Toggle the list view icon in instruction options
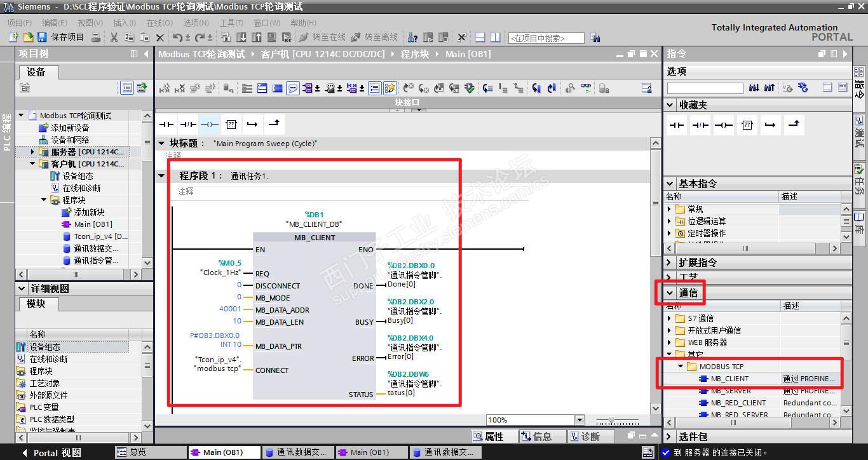The height and width of the screenshot is (460, 868). tap(843, 88)
